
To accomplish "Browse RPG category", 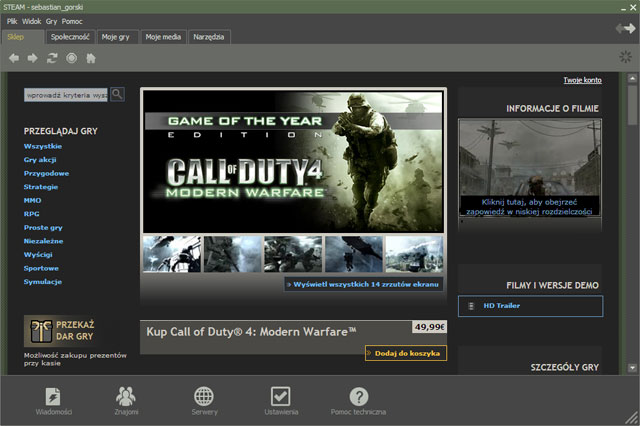I will coord(31,214).
